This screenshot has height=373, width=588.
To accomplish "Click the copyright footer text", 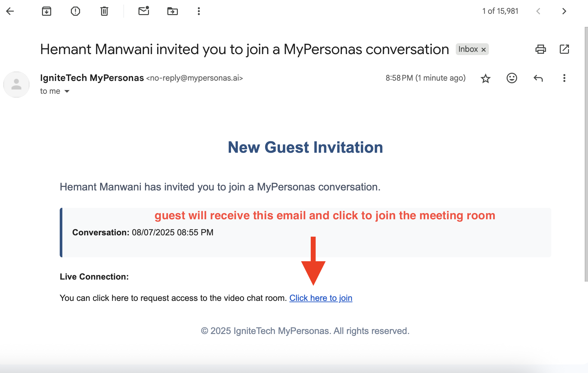I will (x=305, y=331).
